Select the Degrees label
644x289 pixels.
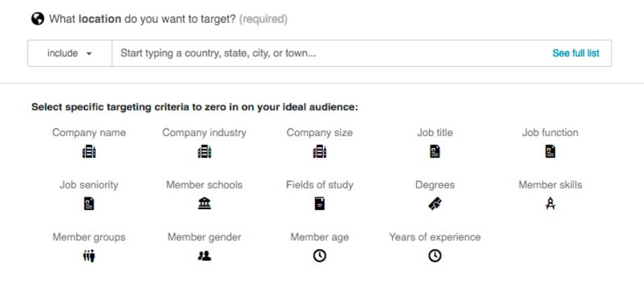coord(434,185)
